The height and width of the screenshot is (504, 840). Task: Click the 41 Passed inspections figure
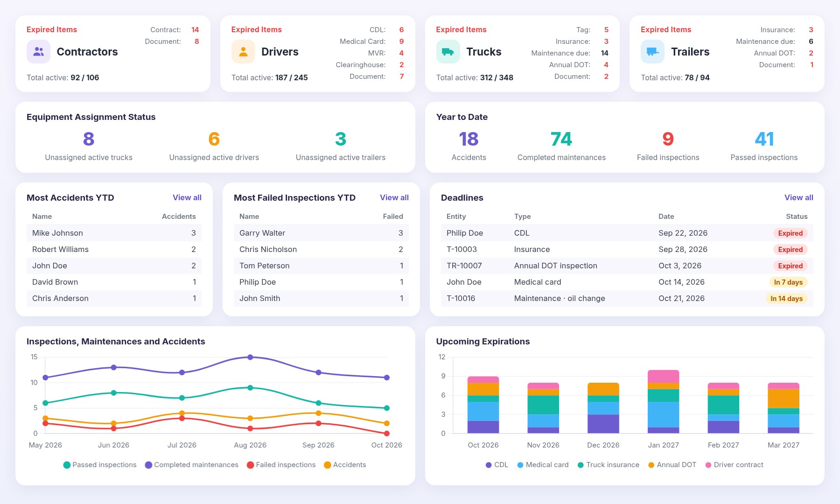pos(764,139)
